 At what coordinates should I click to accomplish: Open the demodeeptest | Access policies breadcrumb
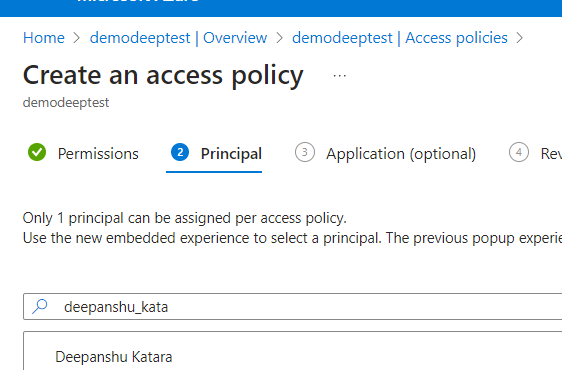(400, 38)
